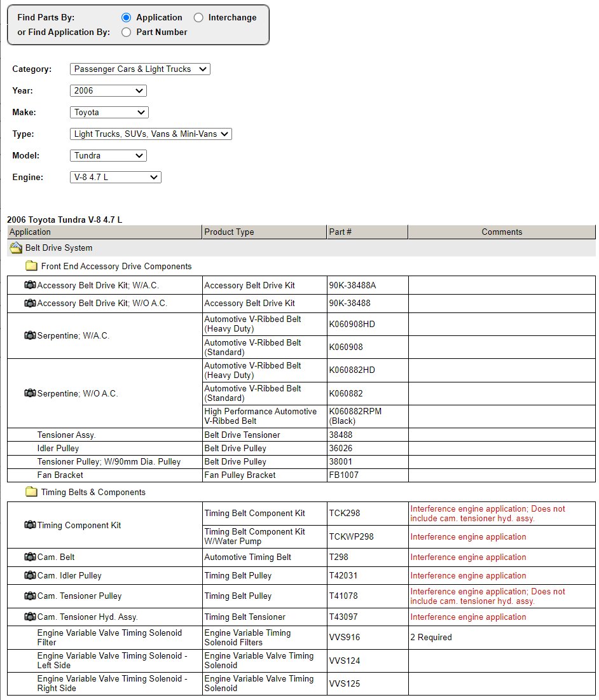
Task: Click part number T41078
Action: coord(343,596)
